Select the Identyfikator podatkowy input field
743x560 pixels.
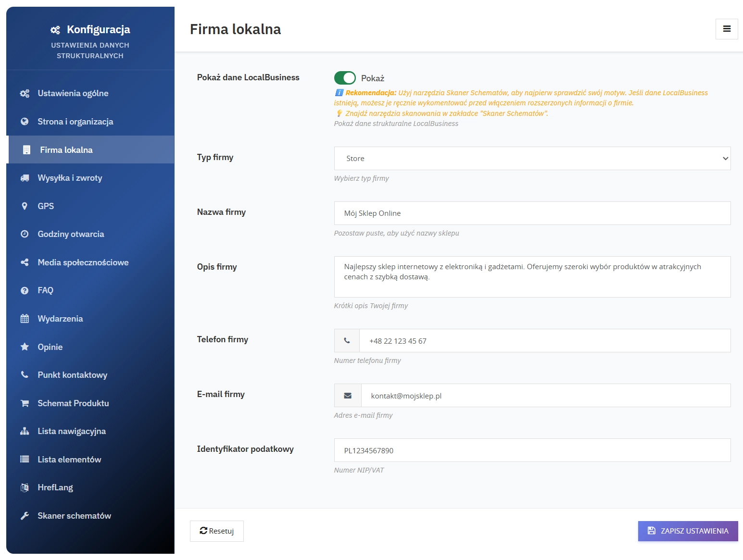pyautogui.click(x=532, y=450)
